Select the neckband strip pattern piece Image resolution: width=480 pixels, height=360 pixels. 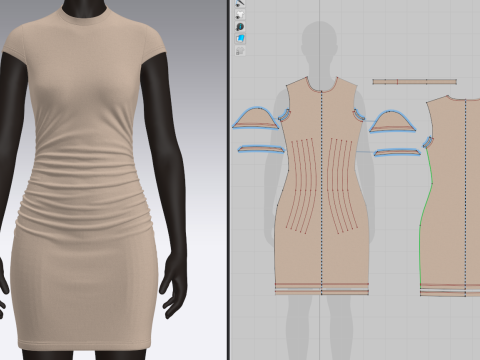(415, 82)
